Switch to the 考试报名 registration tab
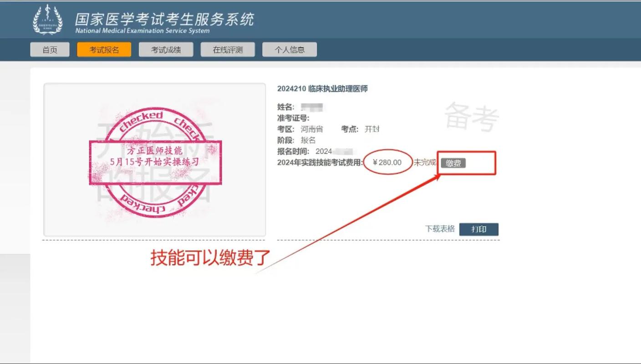641x364 pixels. [104, 49]
